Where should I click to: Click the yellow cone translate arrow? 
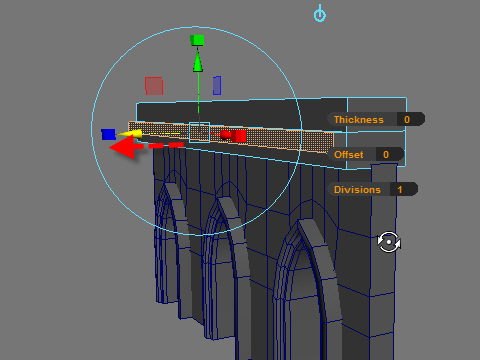[x=130, y=134]
